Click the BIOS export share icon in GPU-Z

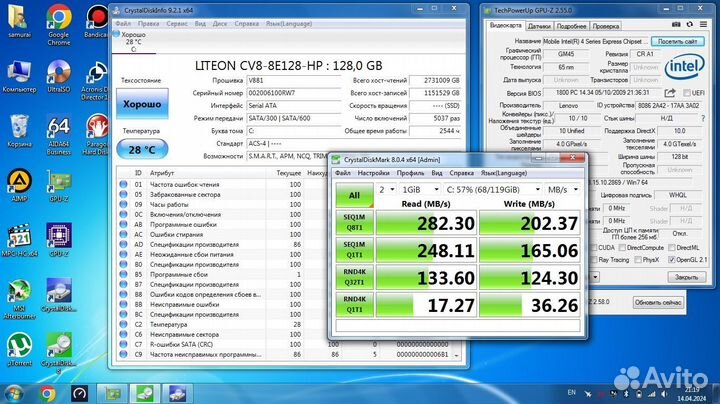(x=670, y=93)
